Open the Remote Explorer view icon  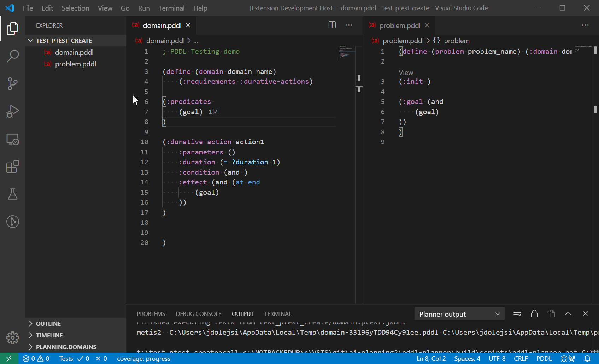12,139
